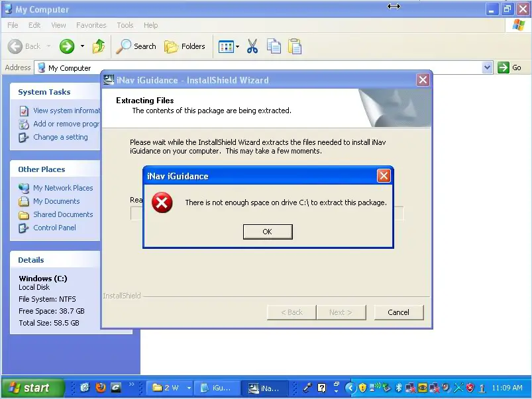Click the 'Free Space: 38.7 GB' detail

(52, 311)
